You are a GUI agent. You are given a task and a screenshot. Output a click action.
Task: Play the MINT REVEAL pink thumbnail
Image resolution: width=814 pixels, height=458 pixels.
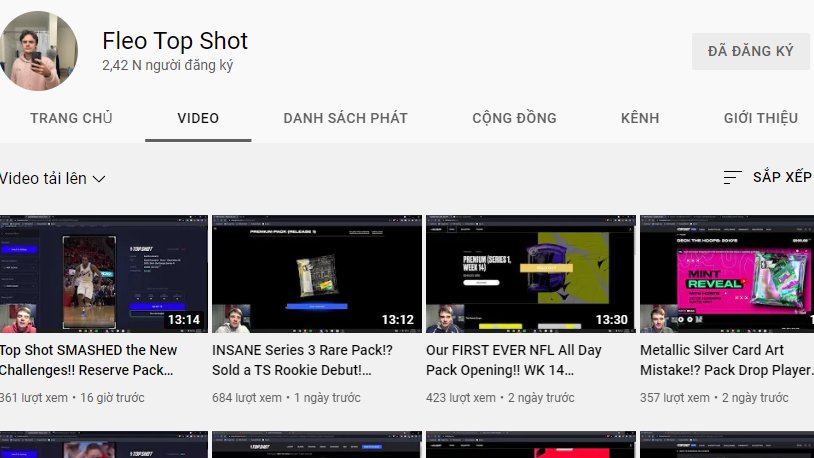727,274
